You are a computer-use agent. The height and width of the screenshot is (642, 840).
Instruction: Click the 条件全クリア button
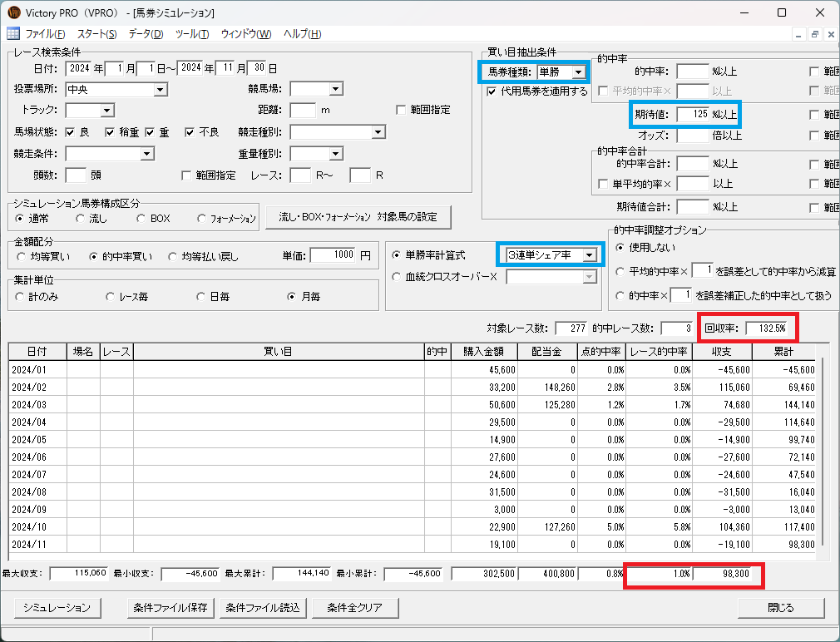point(354,608)
